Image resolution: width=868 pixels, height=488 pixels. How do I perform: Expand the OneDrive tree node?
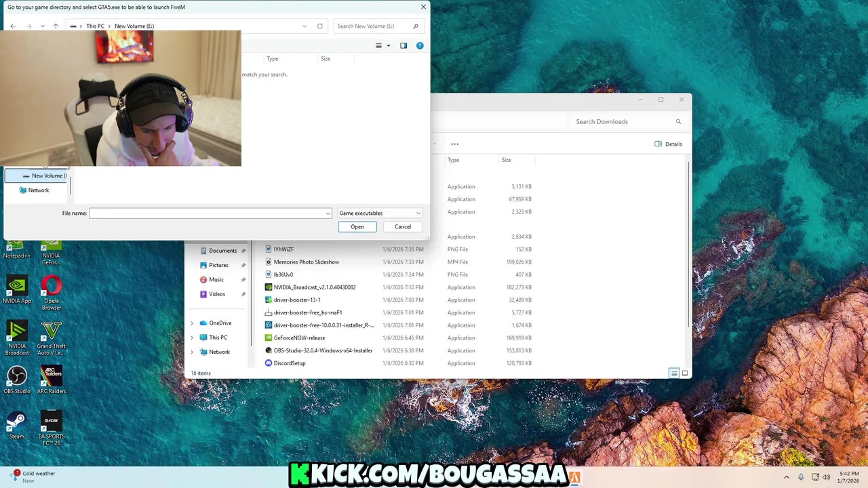[192, 323]
